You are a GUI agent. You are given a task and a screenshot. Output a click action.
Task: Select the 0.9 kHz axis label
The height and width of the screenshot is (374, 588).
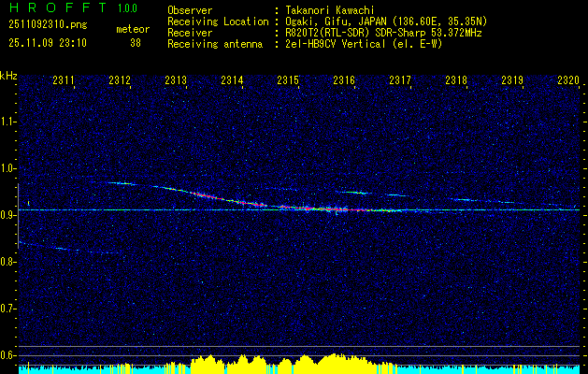(x=8, y=215)
